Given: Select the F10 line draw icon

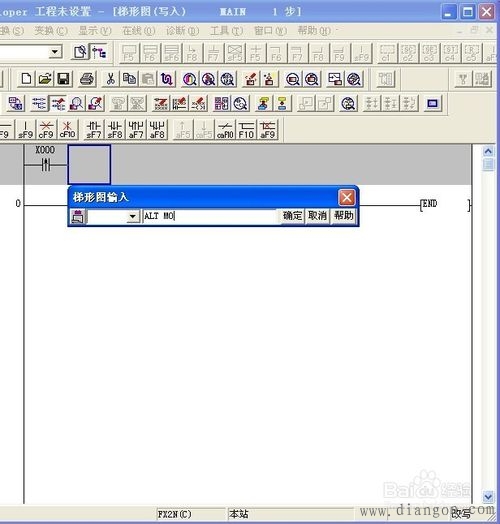Looking at the screenshot, I should click(x=246, y=130).
